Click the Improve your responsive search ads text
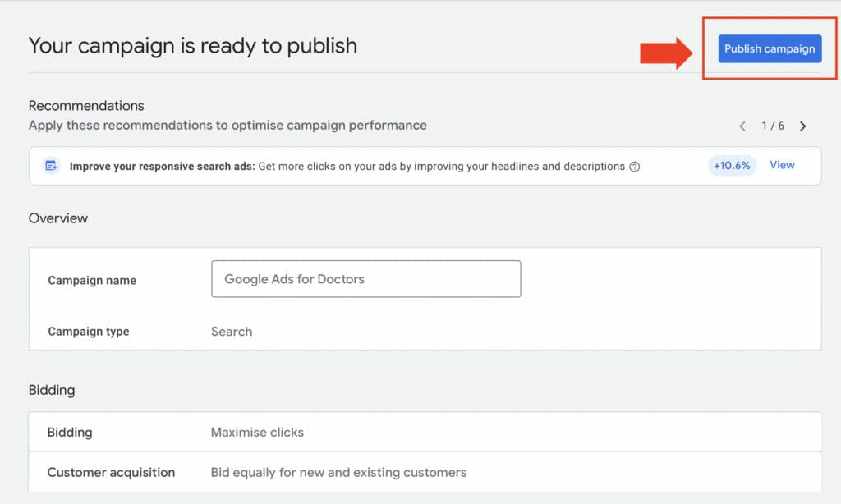Image resolution: width=841 pixels, height=504 pixels. [162, 166]
